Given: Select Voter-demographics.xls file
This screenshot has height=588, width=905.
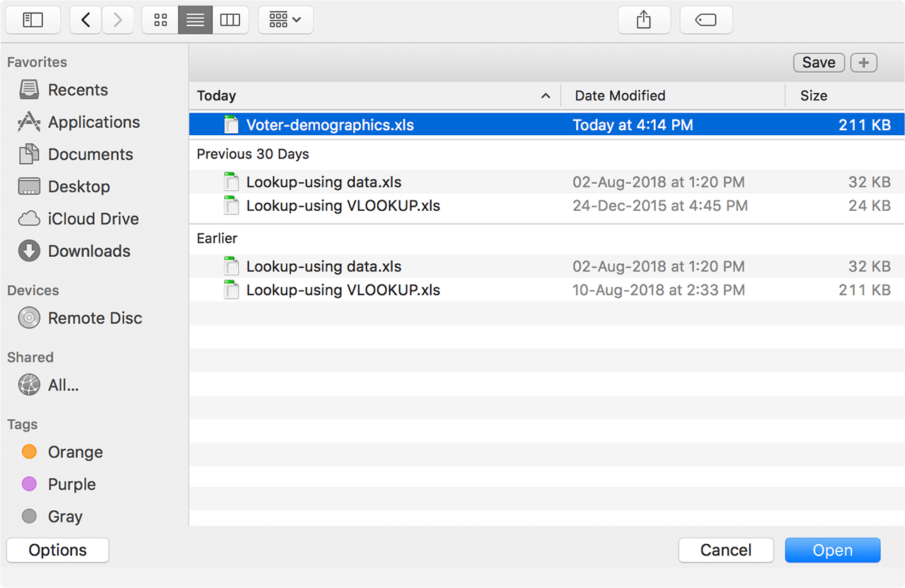Looking at the screenshot, I should (547, 125).
